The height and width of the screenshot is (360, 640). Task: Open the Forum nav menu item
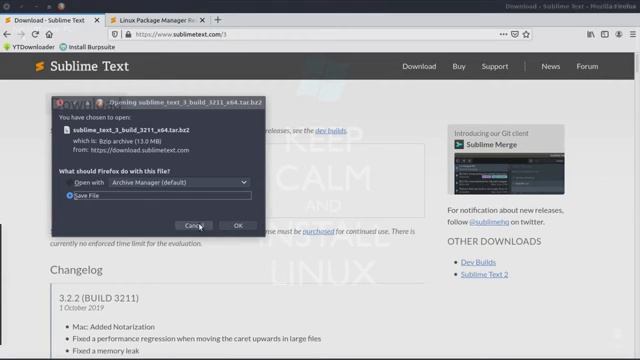click(x=587, y=66)
